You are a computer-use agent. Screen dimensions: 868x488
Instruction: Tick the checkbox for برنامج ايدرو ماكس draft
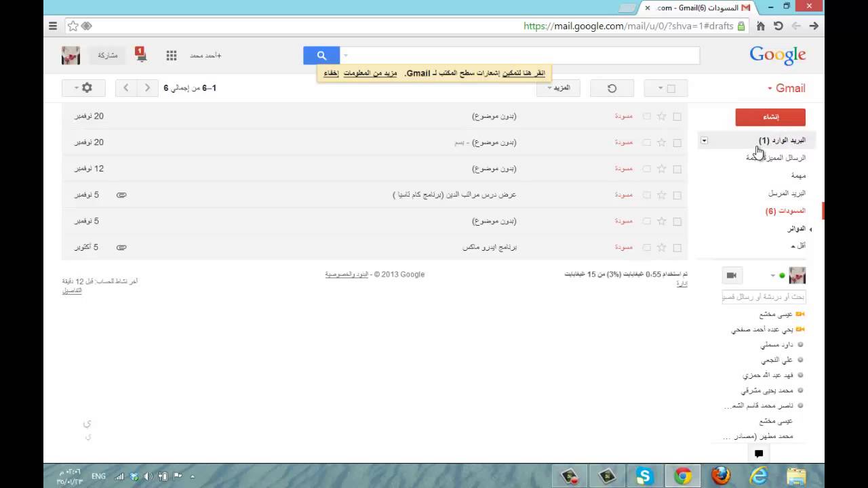tap(677, 247)
